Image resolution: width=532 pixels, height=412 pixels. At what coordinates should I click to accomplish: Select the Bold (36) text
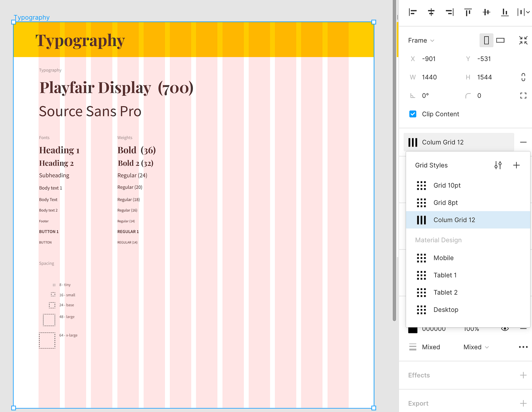pos(137,150)
